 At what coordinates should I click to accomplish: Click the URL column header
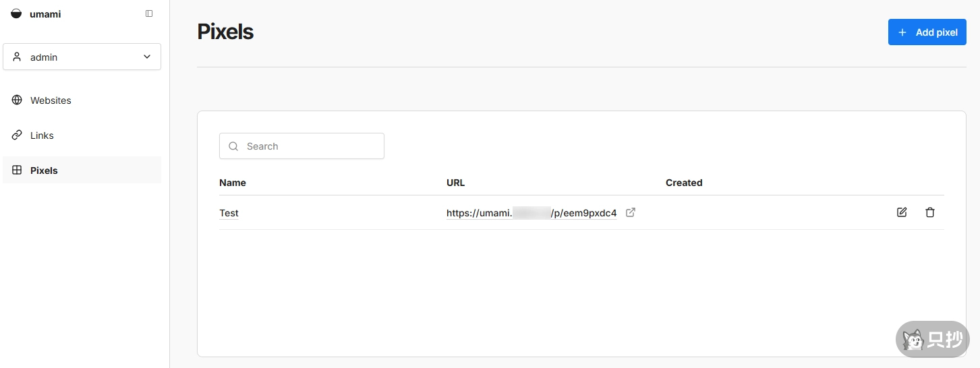[x=455, y=183]
